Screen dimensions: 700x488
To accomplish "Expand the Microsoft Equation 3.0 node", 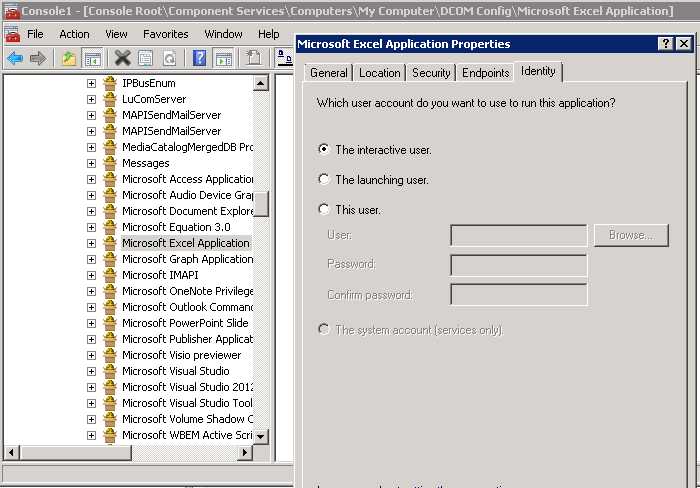I will 92,227.
